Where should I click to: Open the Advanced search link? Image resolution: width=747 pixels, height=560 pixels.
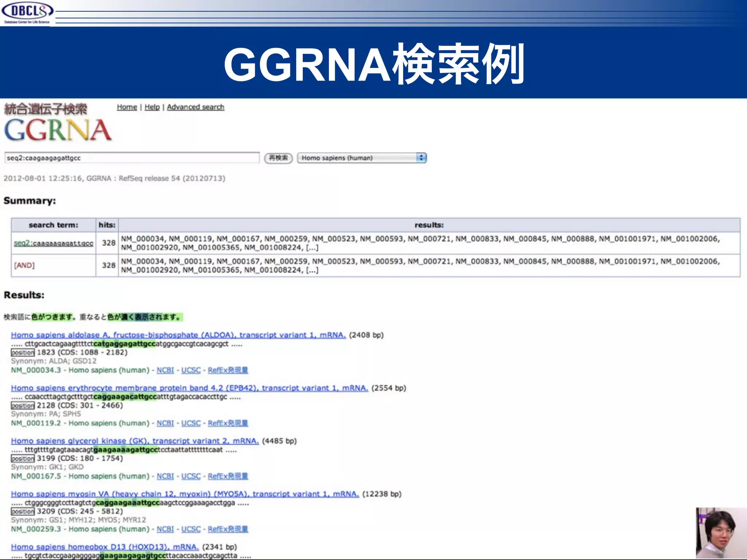pos(196,107)
